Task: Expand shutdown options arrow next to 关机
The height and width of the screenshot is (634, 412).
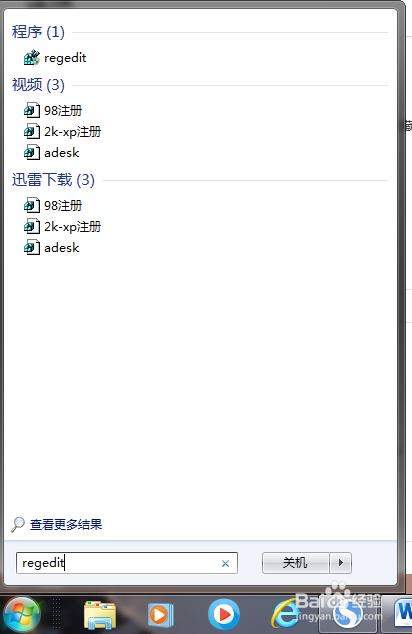Action: (340, 563)
